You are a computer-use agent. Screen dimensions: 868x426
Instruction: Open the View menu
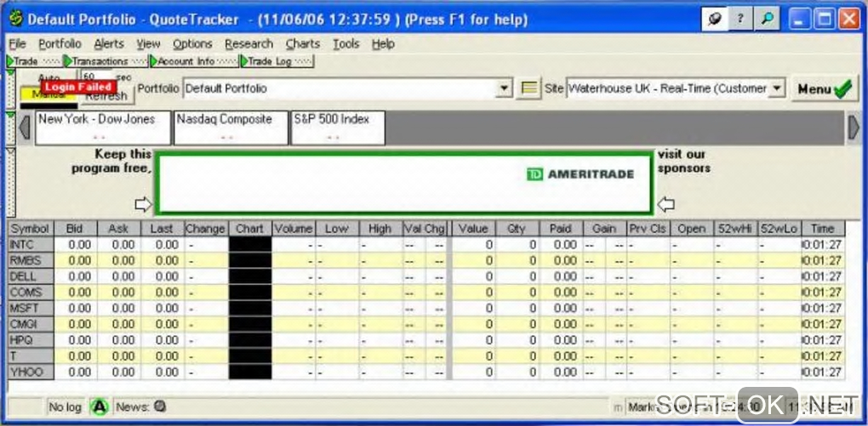148,43
